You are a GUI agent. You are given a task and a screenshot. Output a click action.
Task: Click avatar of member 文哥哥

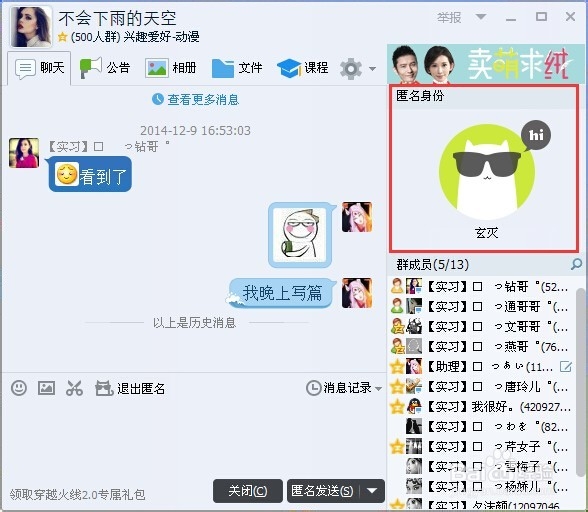[x=414, y=326]
